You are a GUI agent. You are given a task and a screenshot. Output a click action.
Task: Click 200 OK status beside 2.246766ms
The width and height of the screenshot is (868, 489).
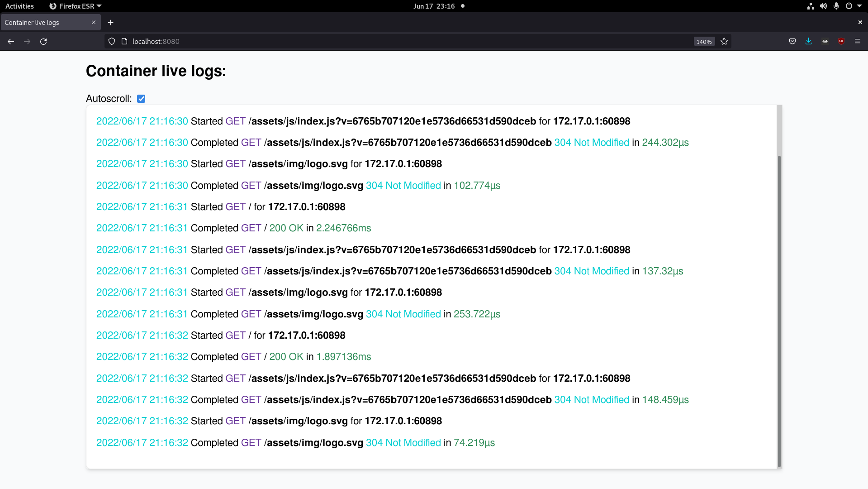[286, 228]
